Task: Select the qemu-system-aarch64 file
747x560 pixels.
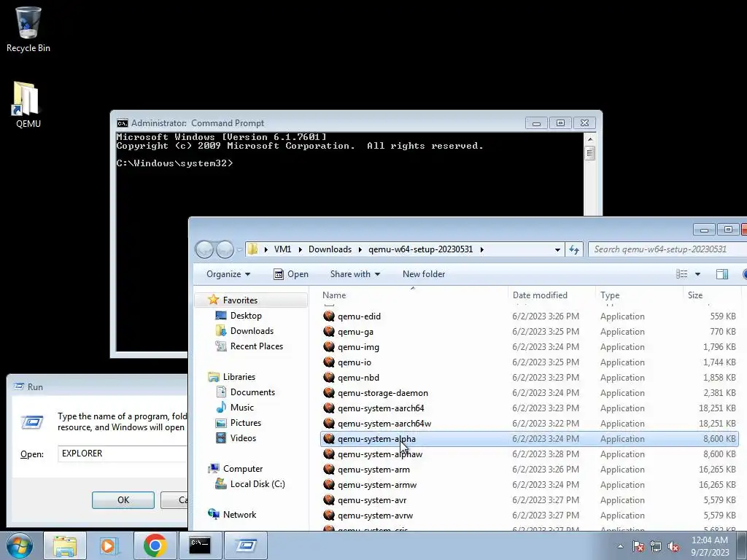Action: coord(530,408)
